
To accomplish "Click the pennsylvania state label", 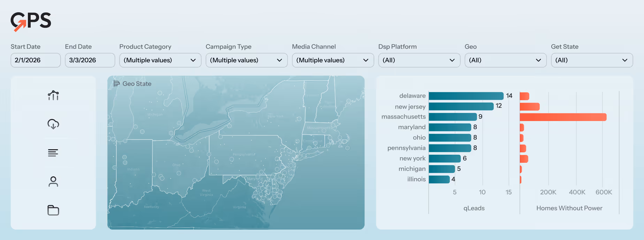I will [406, 148].
